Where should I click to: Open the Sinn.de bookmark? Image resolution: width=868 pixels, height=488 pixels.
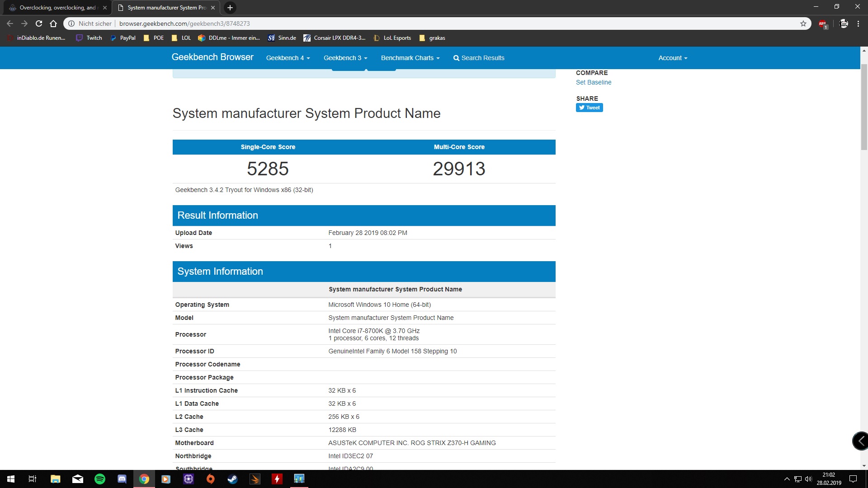point(282,38)
